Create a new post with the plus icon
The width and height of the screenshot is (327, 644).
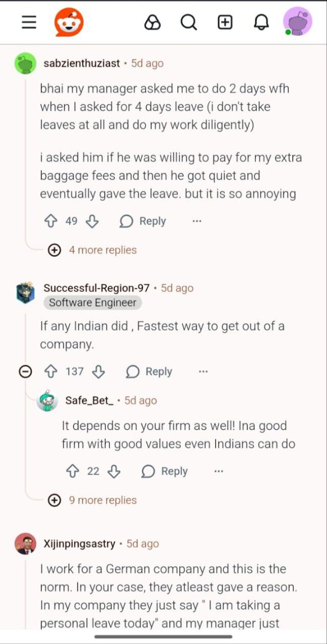(224, 22)
